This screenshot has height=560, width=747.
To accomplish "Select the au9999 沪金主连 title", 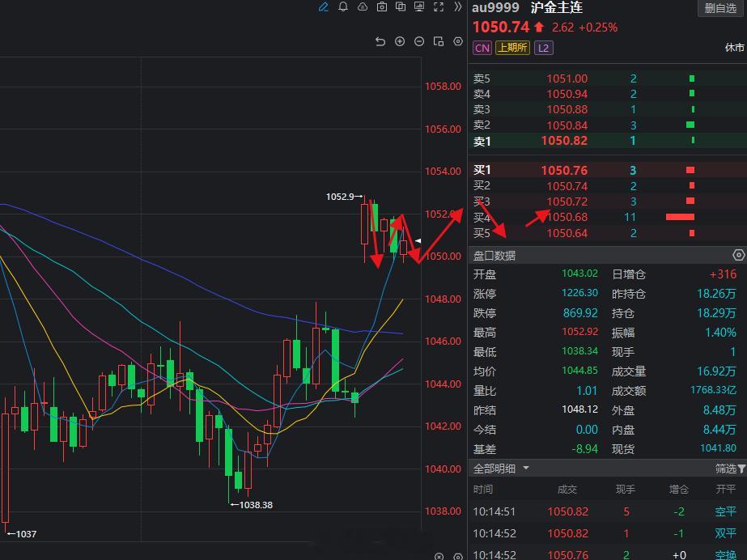I will pos(526,8).
